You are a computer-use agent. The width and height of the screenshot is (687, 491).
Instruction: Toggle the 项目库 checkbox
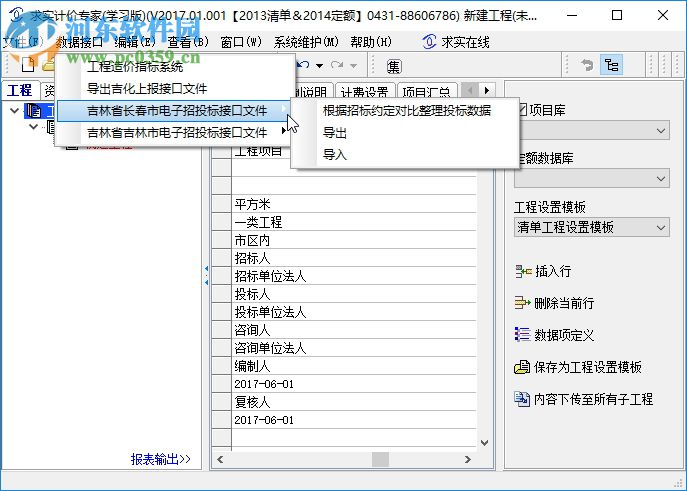tap(522, 110)
